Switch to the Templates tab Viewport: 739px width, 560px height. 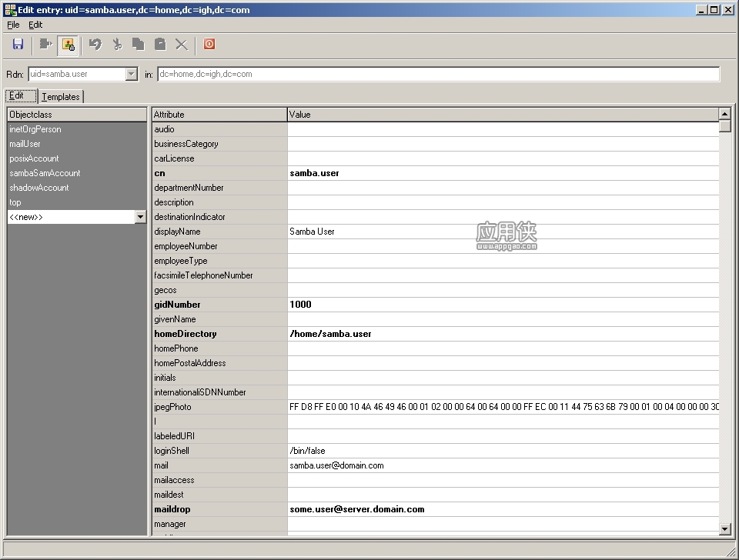(61, 97)
